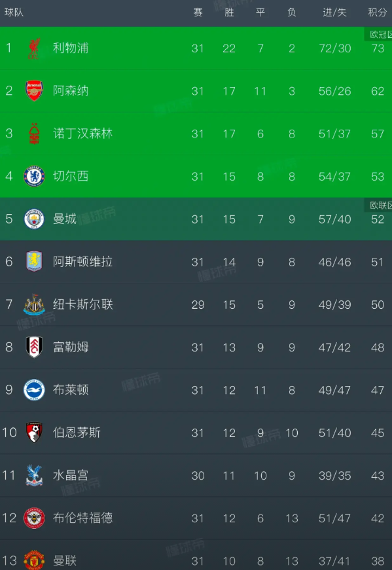Select the Chelsea lion badge

click(34, 176)
